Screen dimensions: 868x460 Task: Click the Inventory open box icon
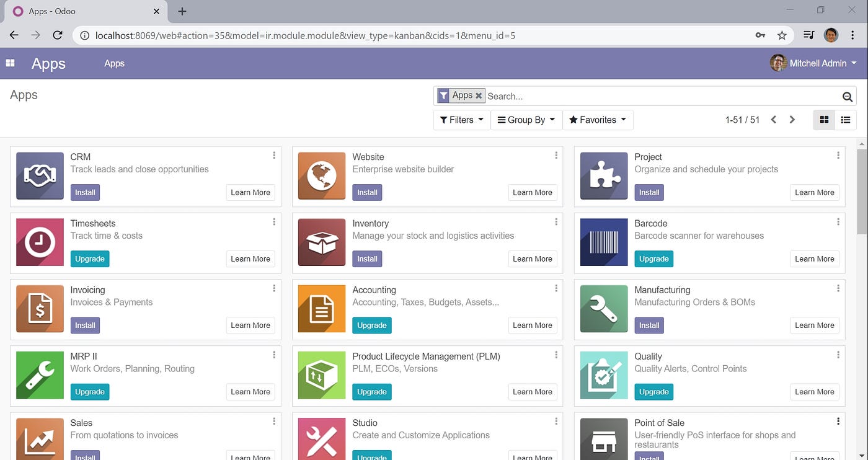tap(322, 242)
